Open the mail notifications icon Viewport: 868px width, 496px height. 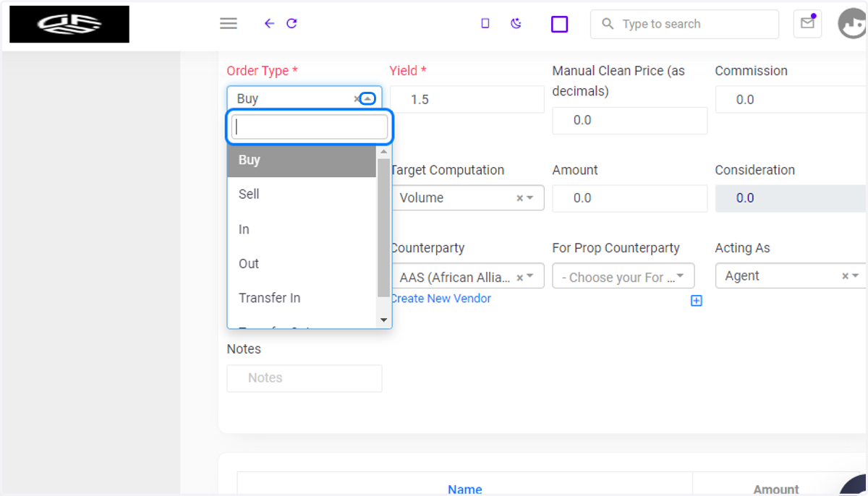pos(807,23)
